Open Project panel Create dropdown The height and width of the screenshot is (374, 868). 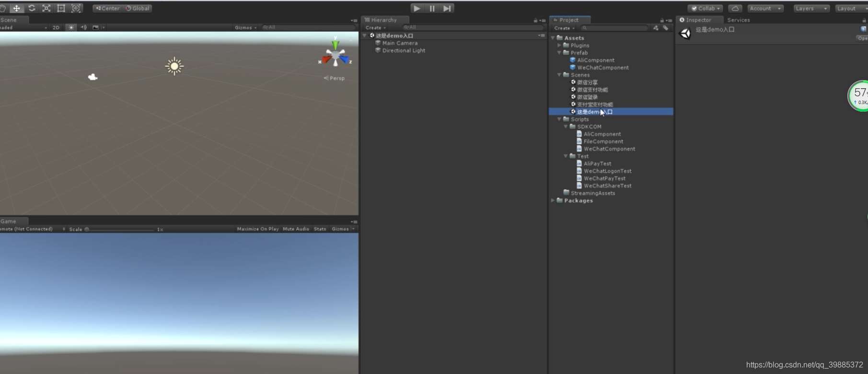coord(564,28)
